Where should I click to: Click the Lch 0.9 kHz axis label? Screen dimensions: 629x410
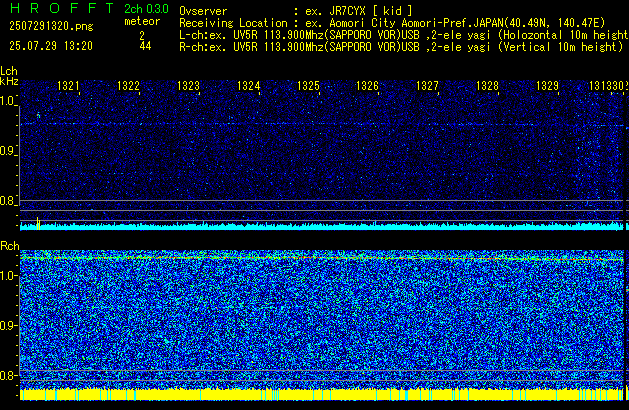tap(8, 151)
